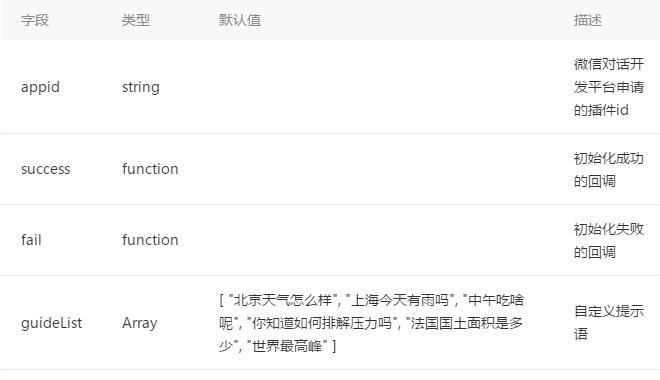Select the fail field name

point(31,240)
